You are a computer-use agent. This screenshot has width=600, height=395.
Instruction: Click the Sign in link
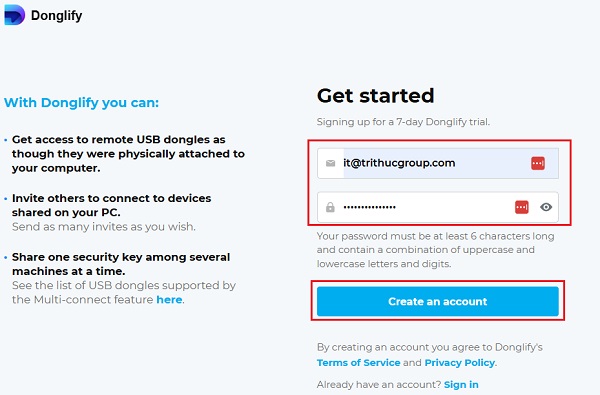461,384
